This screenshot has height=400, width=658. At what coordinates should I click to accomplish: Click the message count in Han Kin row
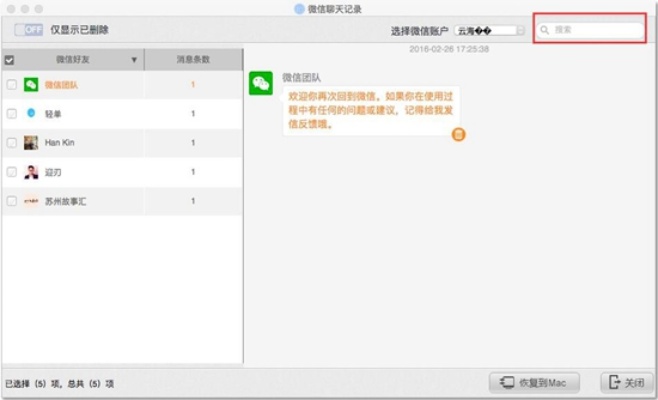[193, 143]
